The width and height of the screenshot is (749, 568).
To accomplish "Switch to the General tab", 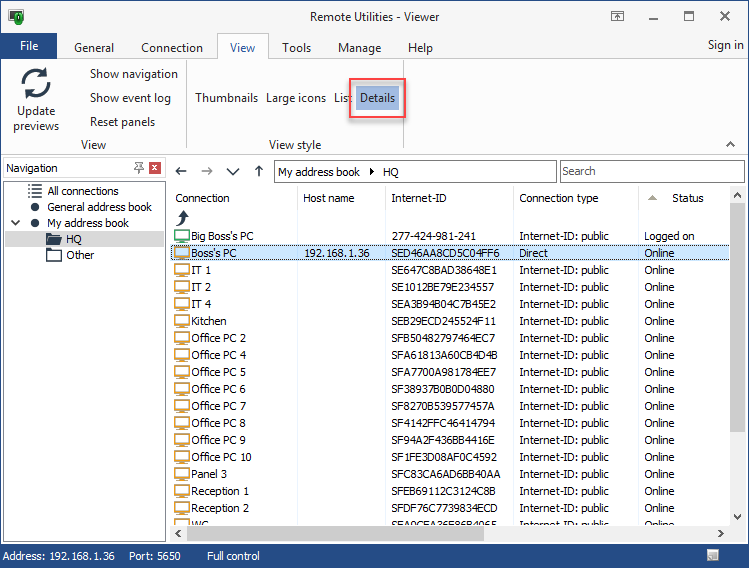I will [x=94, y=48].
